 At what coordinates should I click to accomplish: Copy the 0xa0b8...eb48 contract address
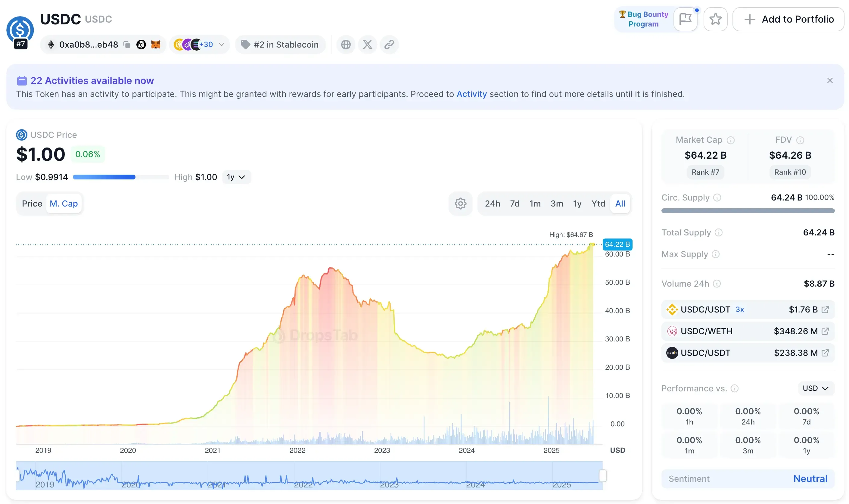tap(127, 45)
